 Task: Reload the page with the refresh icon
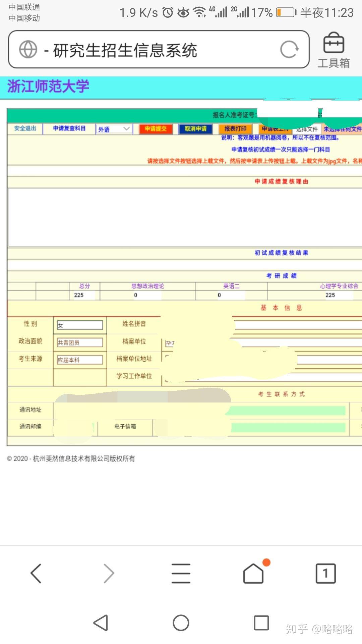point(289,50)
